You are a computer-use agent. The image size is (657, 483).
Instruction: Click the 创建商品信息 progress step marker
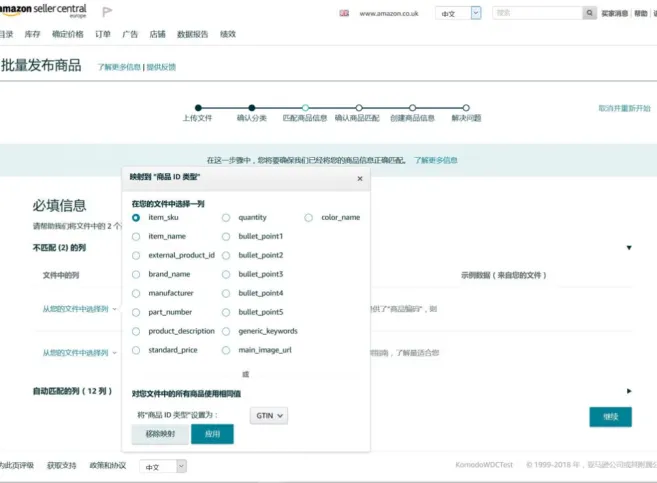tap(412, 108)
